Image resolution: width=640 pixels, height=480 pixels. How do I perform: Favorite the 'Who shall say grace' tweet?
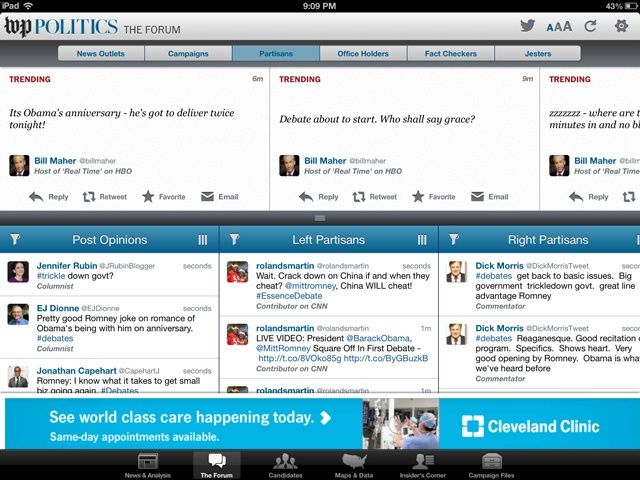pyautogui.click(x=433, y=197)
